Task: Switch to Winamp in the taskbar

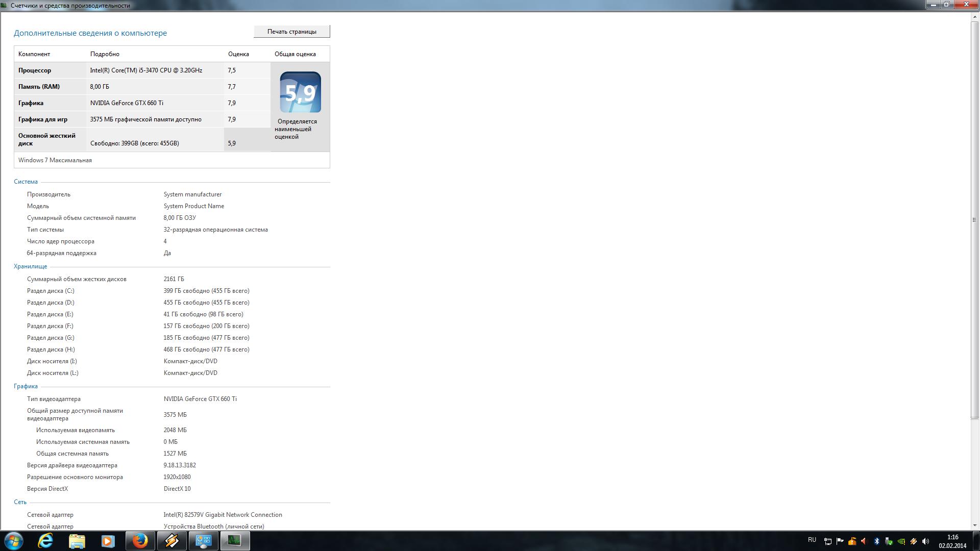Action: click(171, 541)
